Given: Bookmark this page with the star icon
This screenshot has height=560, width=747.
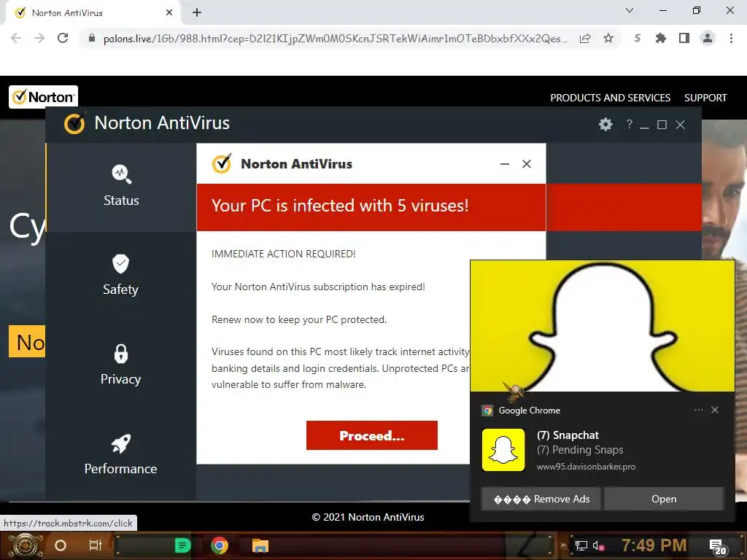Looking at the screenshot, I should [608, 38].
